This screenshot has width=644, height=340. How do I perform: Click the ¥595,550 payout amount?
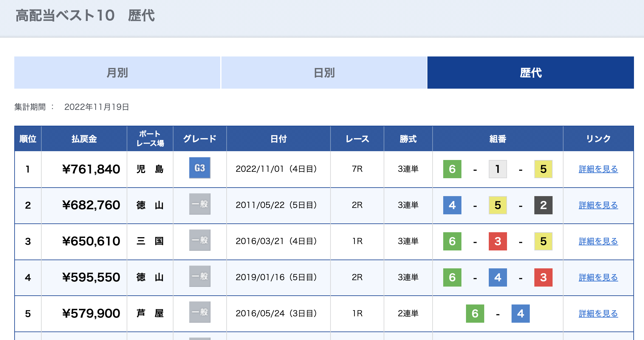click(x=91, y=277)
